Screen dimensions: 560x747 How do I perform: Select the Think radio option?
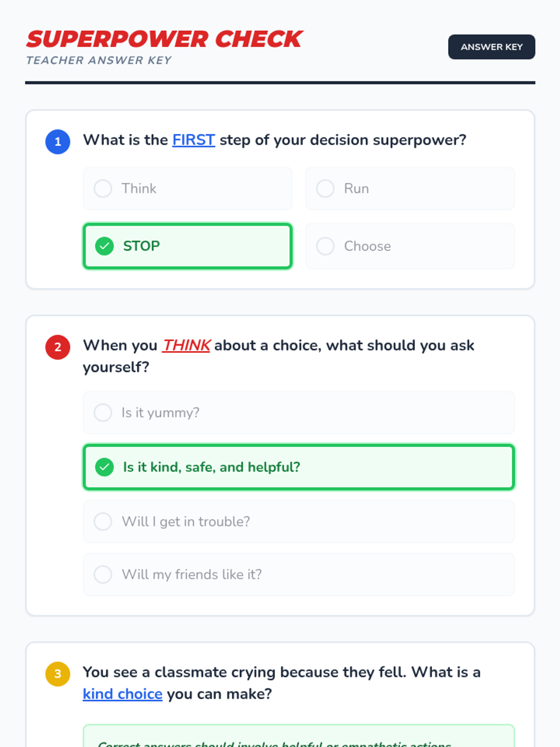coord(103,189)
